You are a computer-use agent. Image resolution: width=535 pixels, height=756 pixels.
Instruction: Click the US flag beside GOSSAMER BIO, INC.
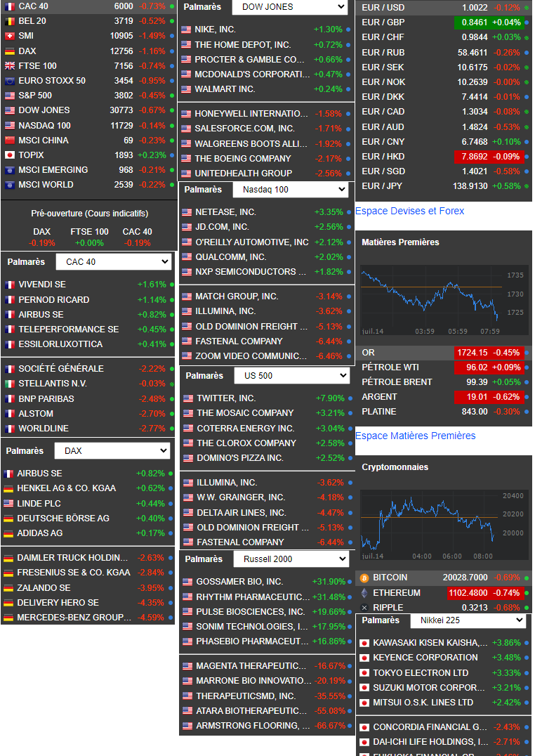(x=187, y=582)
